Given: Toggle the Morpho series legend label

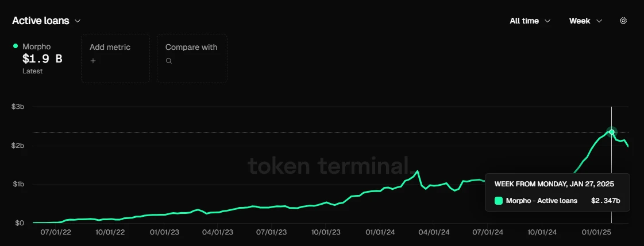Looking at the screenshot, I should tap(36, 46).
